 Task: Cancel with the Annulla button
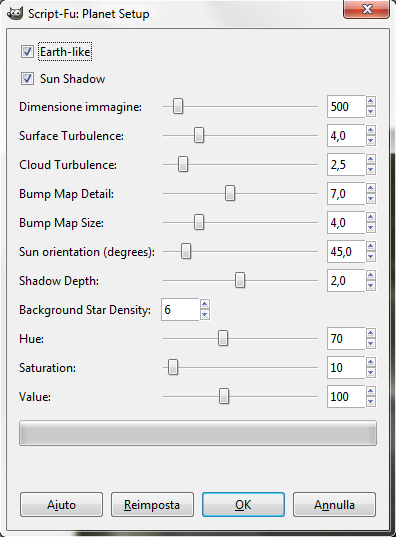pyautogui.click(x=334, y=504)
